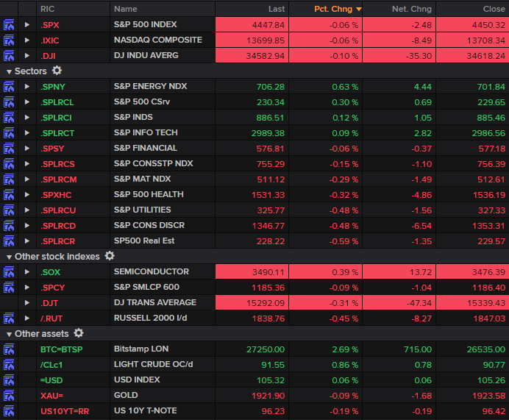Select the -47.34 net change cell

click(x=399, y=303)
